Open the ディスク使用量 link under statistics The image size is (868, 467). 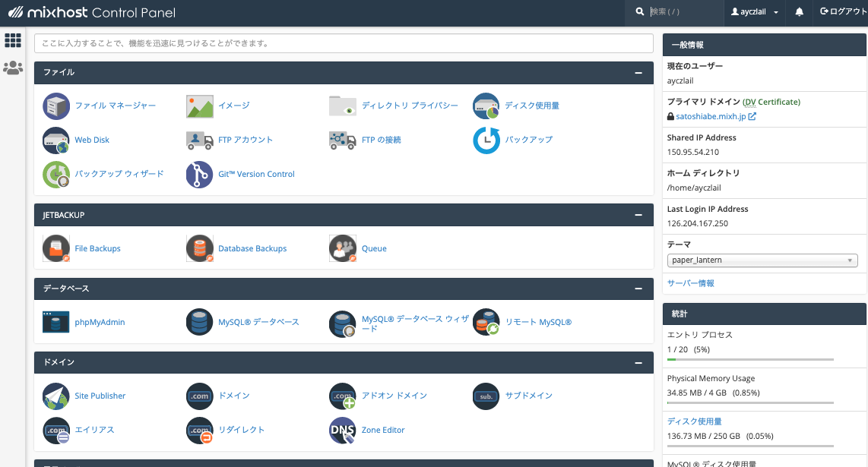[x=694, y=421]
